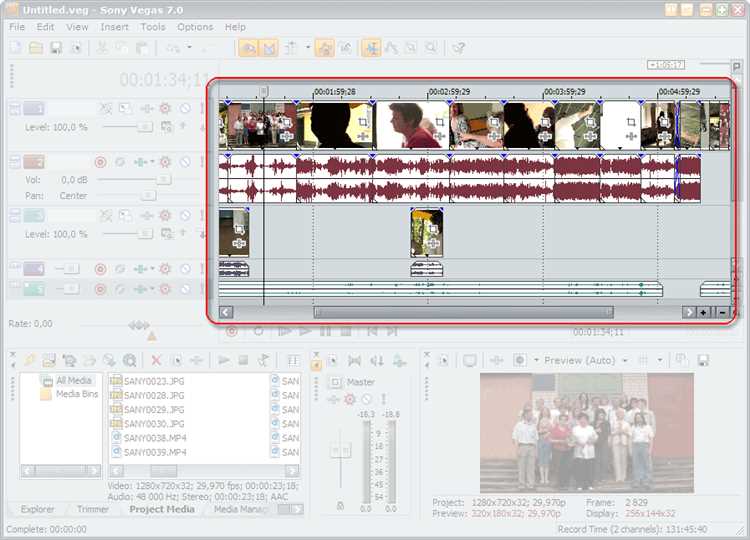
Task: Save preview snapshot with disk icon
Action: [703, 360]
